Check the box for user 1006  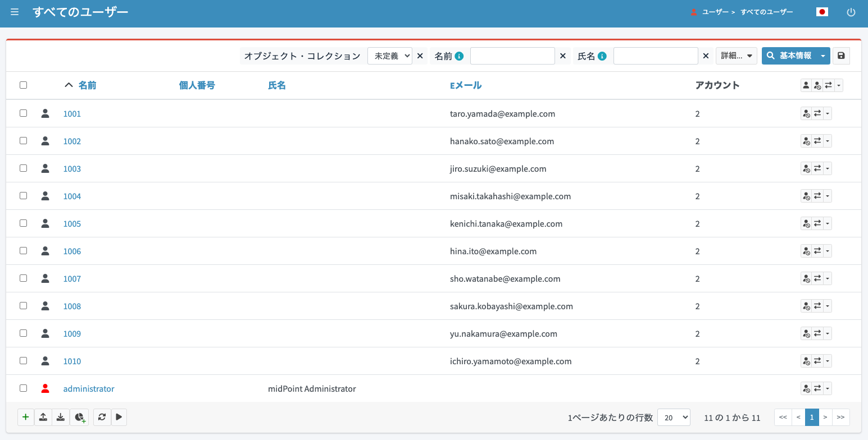[x=23, y=250]
